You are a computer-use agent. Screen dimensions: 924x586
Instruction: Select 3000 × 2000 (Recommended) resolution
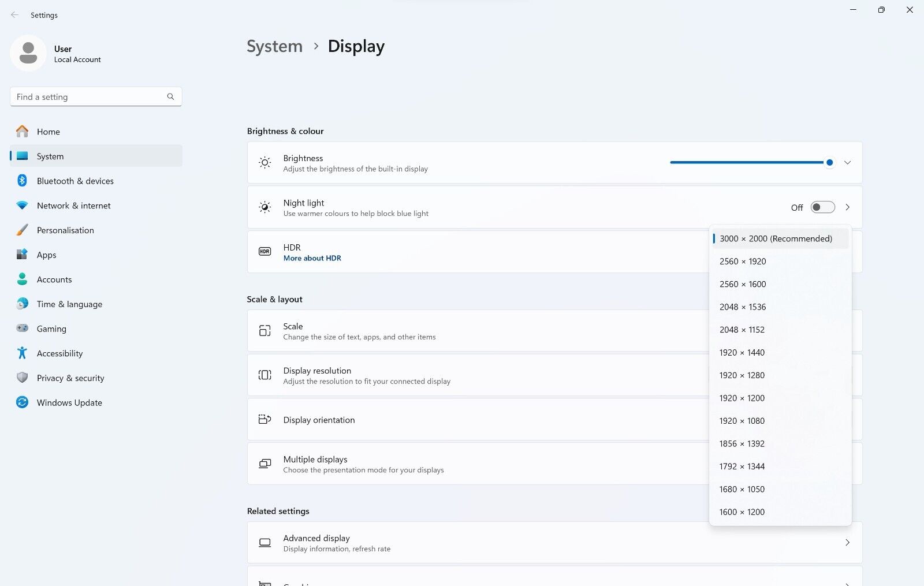pyautogui.click(x=780, y=238)
